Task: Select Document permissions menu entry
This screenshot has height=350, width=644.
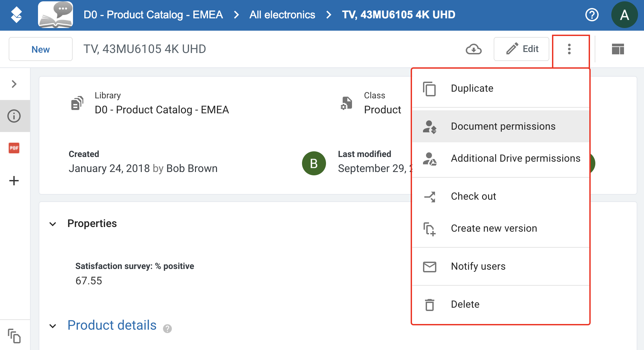Action: pos(501,126)
